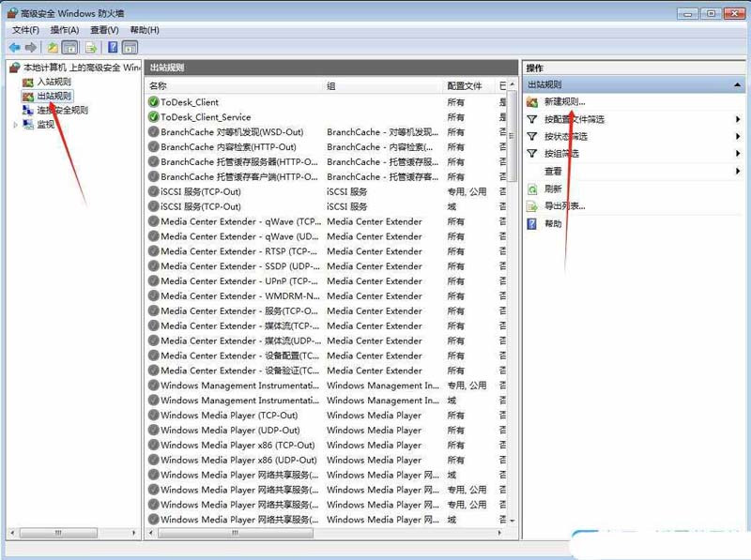Select 入站规则 in the left panel
751x560 pixels.
click(49, 81)
